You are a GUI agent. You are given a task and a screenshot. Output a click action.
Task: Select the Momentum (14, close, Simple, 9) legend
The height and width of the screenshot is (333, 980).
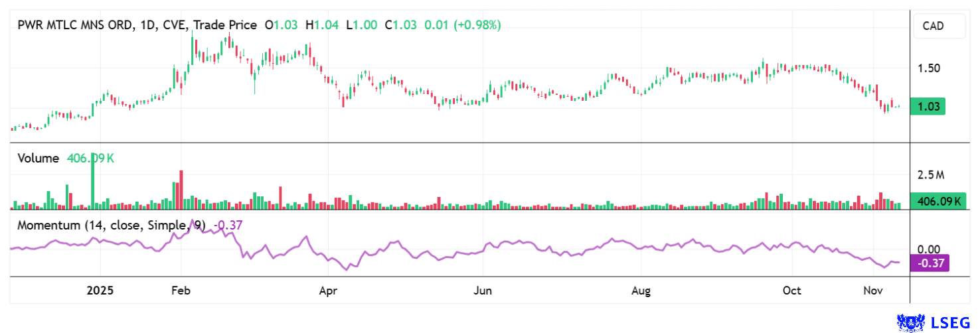(x=112, y=226)
